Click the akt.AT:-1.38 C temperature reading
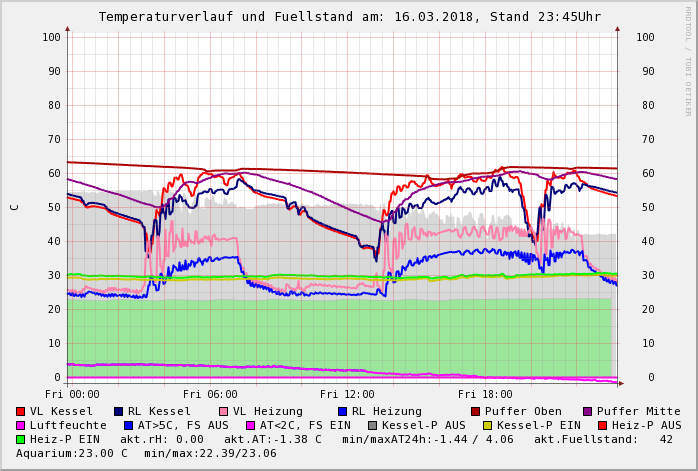The width and height of the screenshot is (698, 471). (x=272, y=439)
